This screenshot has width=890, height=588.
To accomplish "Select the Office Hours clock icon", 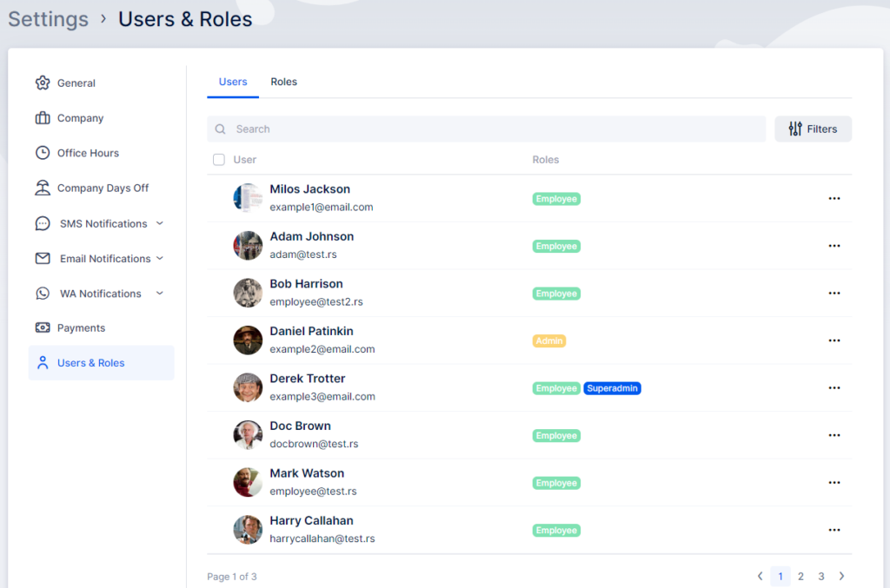I will 43,153.
